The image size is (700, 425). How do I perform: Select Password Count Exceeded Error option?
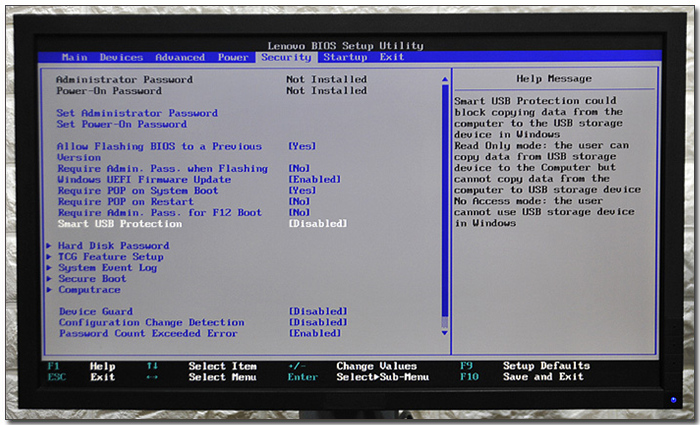pyautogui.click(x=148, y=333)
